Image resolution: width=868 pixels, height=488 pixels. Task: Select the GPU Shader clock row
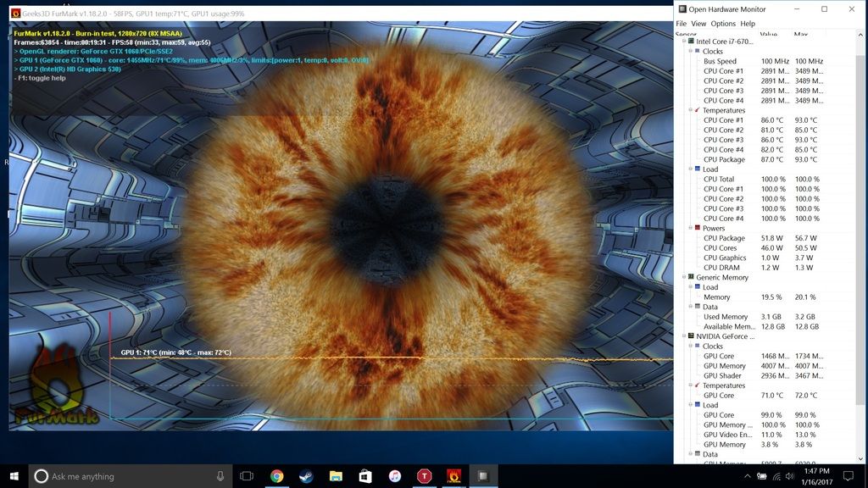[765, 375]
